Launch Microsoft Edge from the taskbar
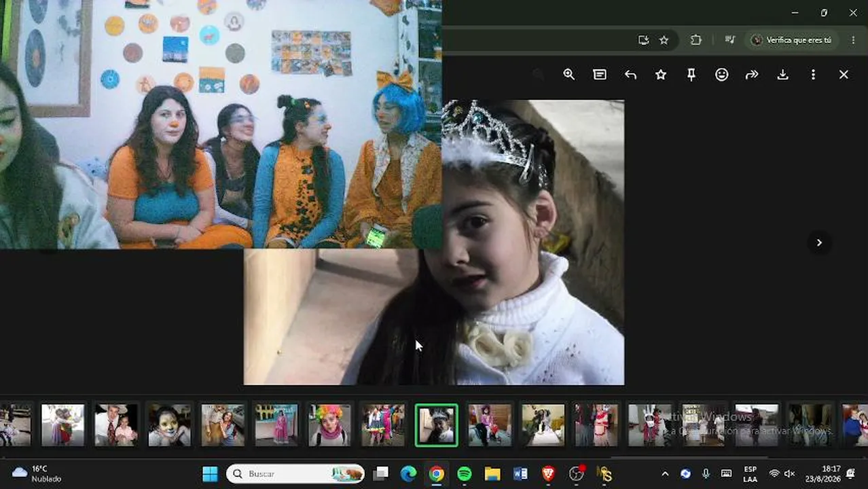This screenshot has height=489, width=868. [x=408, y=473]
